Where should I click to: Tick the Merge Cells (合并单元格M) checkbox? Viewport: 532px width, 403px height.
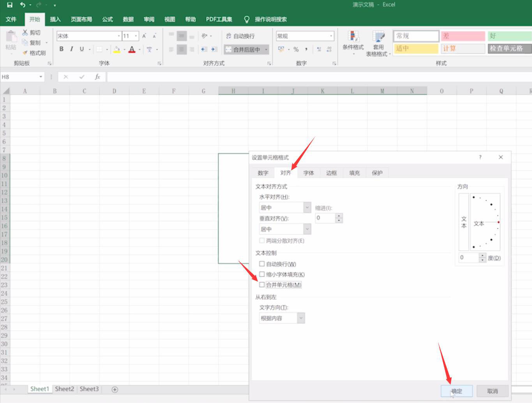(x=262, y=285)
